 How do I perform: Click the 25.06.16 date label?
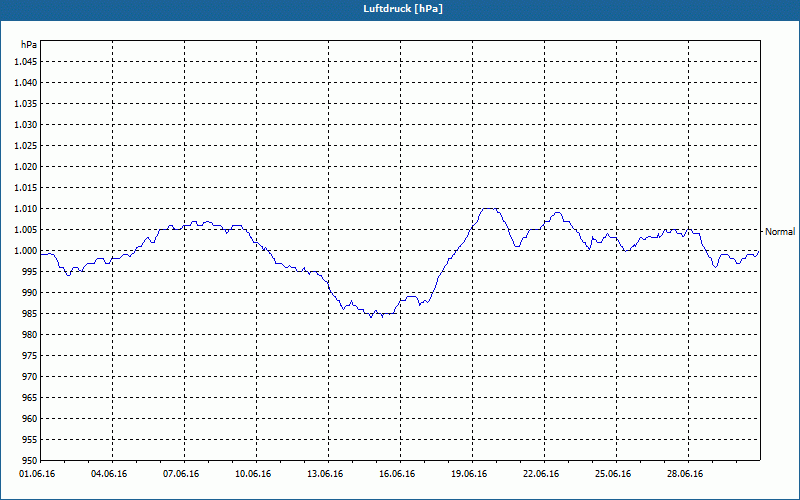[613, 474]
